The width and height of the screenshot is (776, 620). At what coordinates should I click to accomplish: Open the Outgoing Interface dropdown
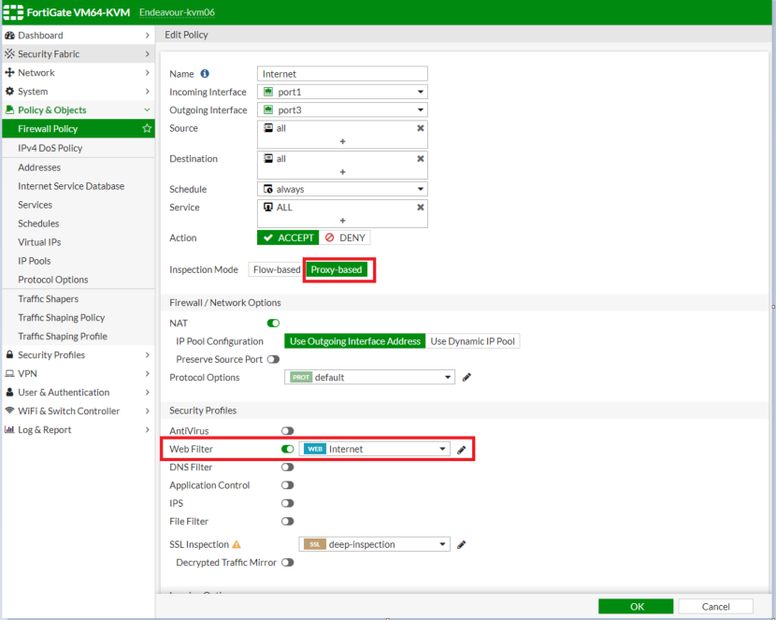tap(342, 110)
